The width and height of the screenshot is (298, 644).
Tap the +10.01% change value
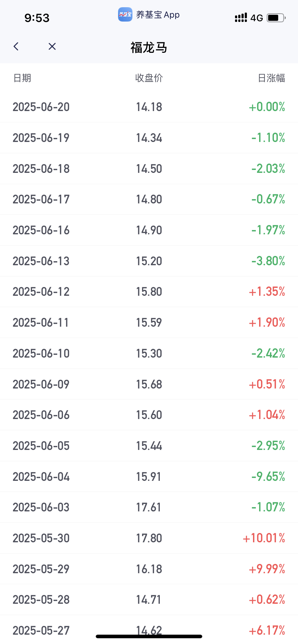pos(264,538)
